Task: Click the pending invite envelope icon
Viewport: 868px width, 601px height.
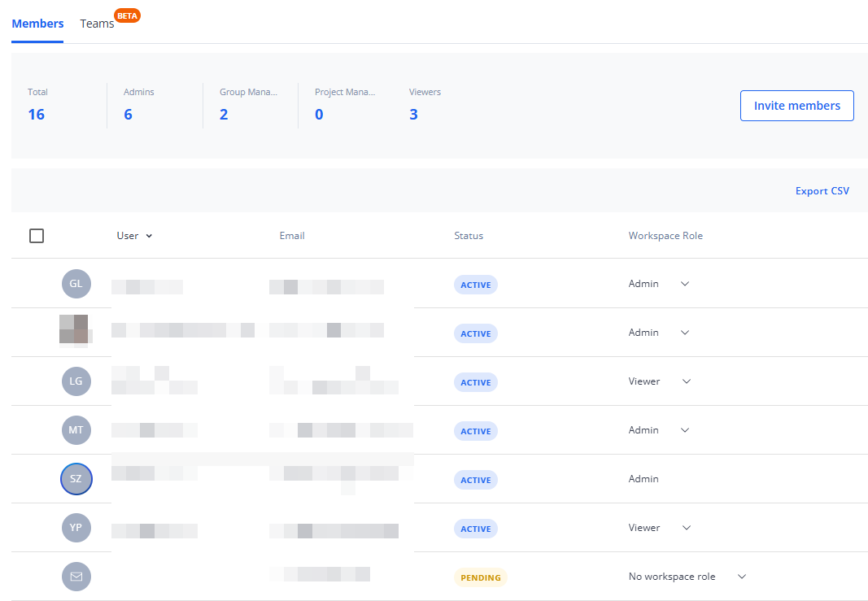Action: click(x=76, y=577)
